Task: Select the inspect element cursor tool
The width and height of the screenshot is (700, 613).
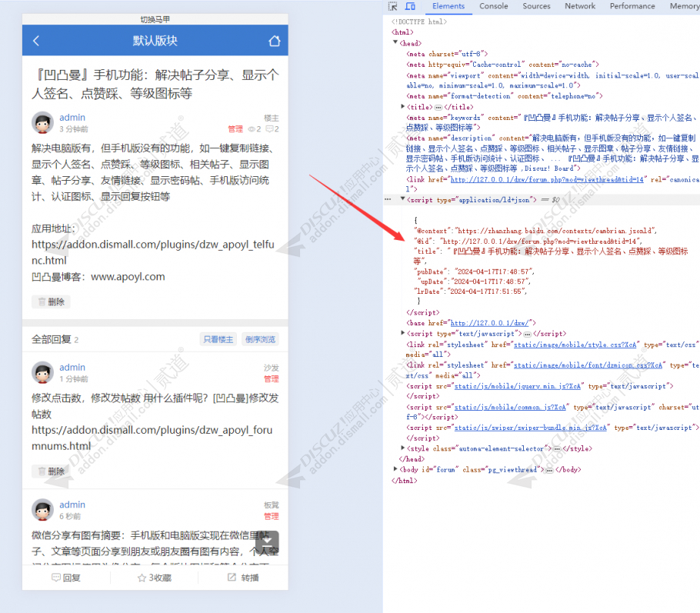Action: (392, 6)
